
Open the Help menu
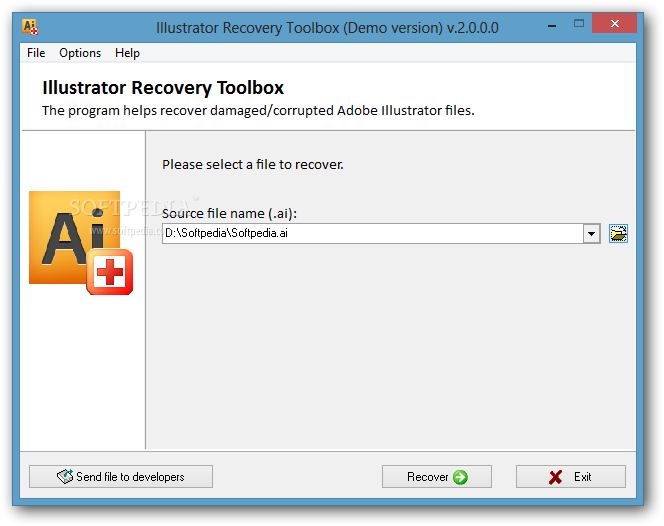coord(127,53)
